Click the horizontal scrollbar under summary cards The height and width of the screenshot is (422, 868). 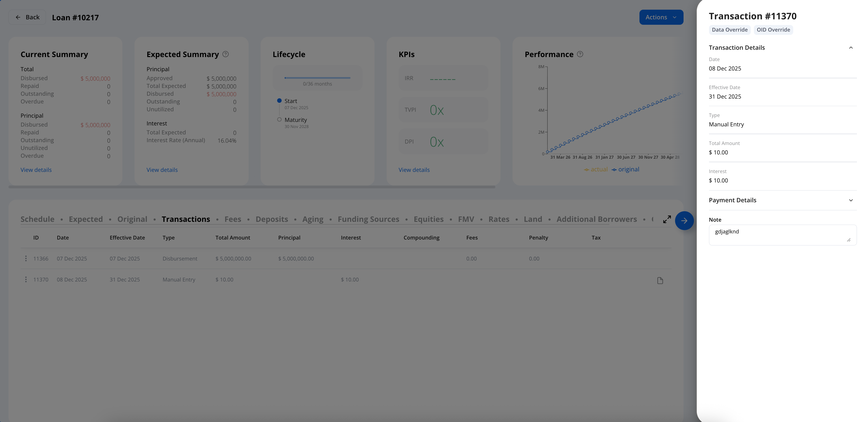pos(252,187)
